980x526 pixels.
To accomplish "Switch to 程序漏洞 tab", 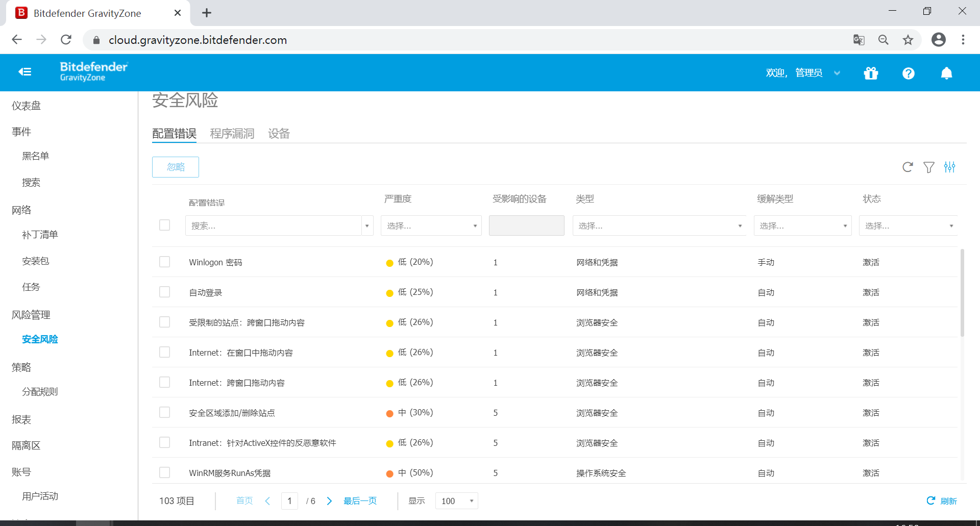I will tap(232, 134).
